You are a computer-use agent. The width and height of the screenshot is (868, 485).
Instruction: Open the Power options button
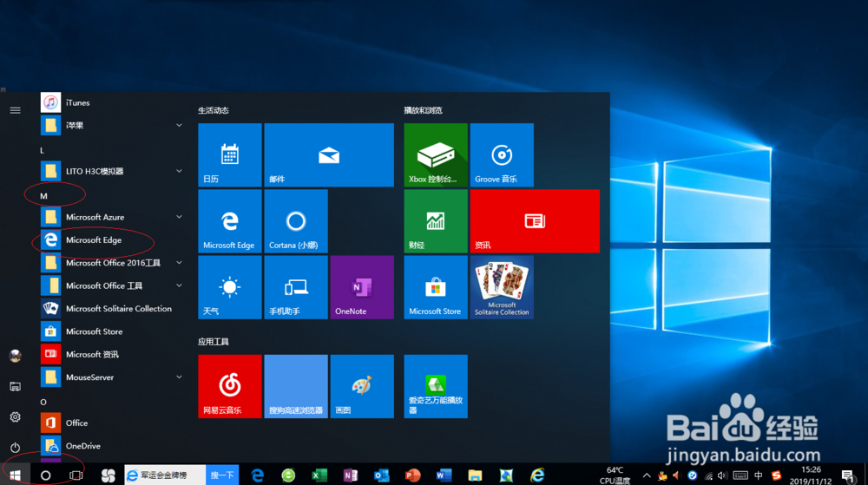pyautogui.click(x=15, y=447)
